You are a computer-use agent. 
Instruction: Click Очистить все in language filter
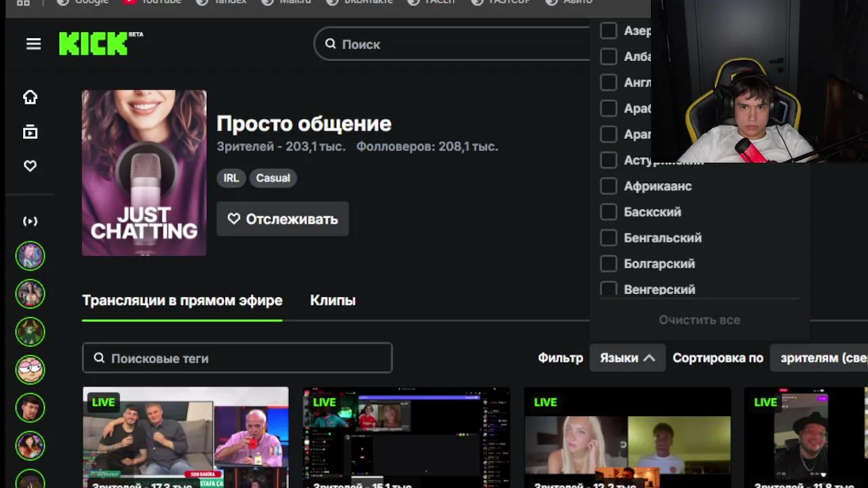[699, 319]
